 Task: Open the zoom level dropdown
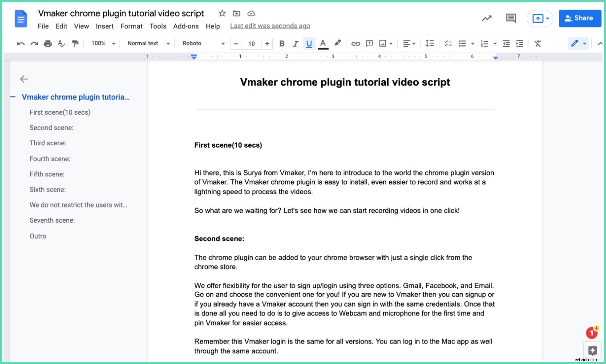pyautogui.click(x=102, y=43)
